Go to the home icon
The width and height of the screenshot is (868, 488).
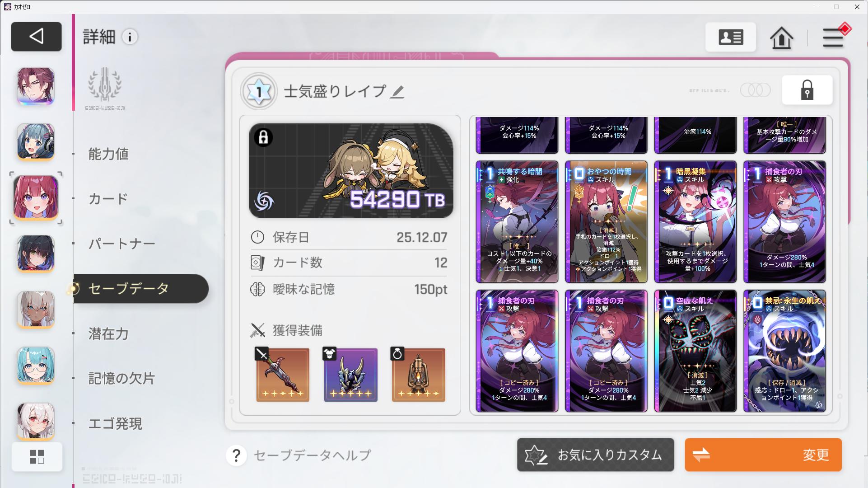(781, 38)
